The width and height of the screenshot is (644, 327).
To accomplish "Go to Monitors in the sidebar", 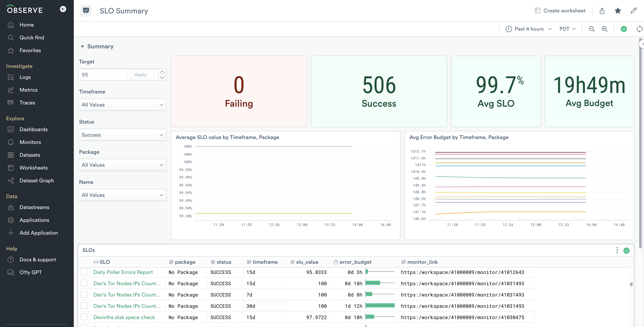I will 30,142.
